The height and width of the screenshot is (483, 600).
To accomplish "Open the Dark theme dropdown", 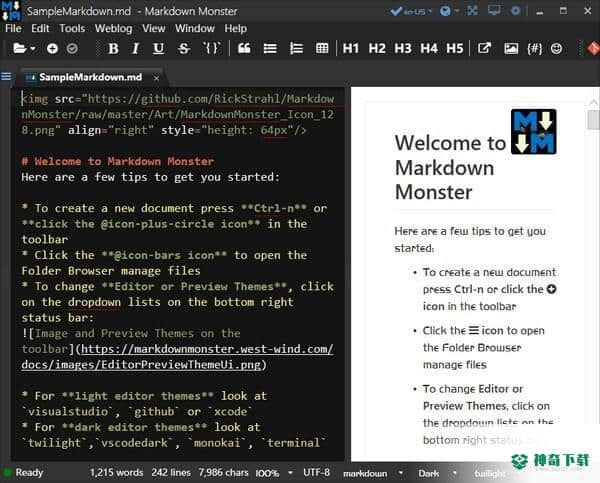I will click(x=437, y=473).
